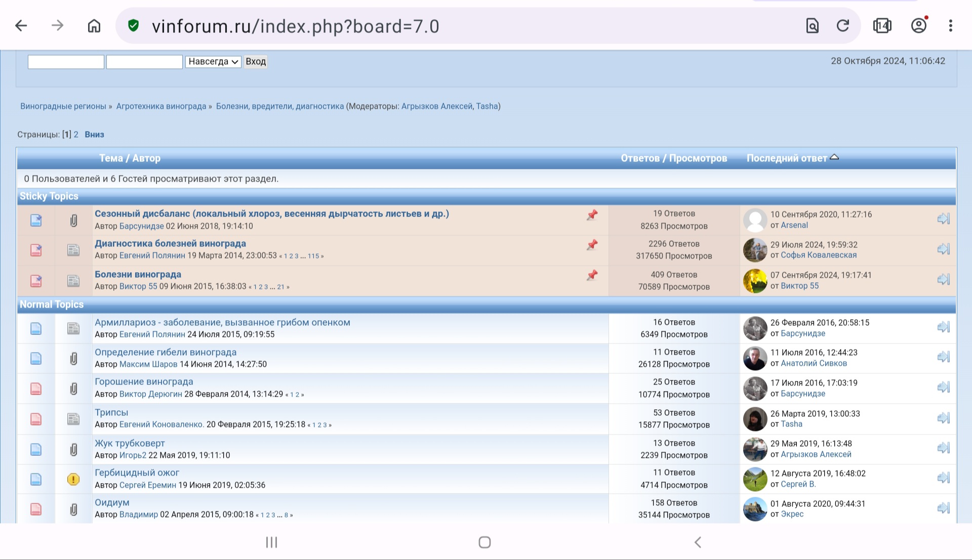Screen dimensions: 972x560
Task: Open avatar of Агрызков Алексей last reply
Action: pyautogui.click(x=755, y=449)
